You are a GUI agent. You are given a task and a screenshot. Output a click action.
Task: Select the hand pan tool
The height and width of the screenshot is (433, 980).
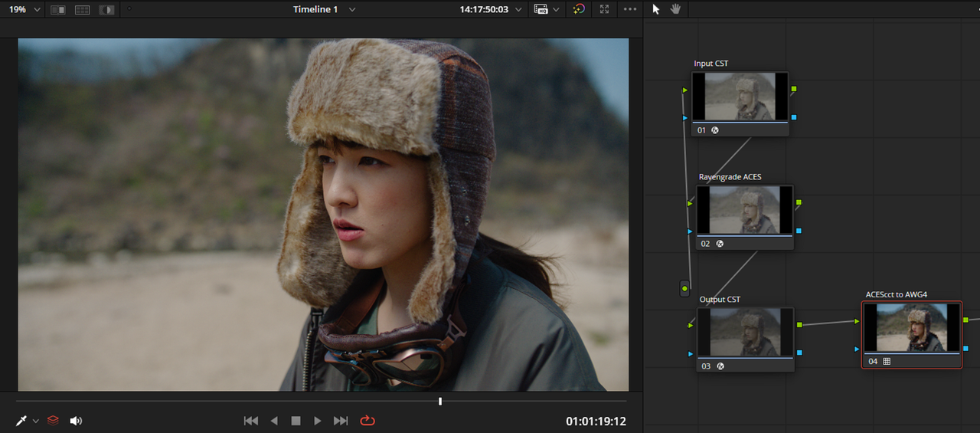pos(676,9)
